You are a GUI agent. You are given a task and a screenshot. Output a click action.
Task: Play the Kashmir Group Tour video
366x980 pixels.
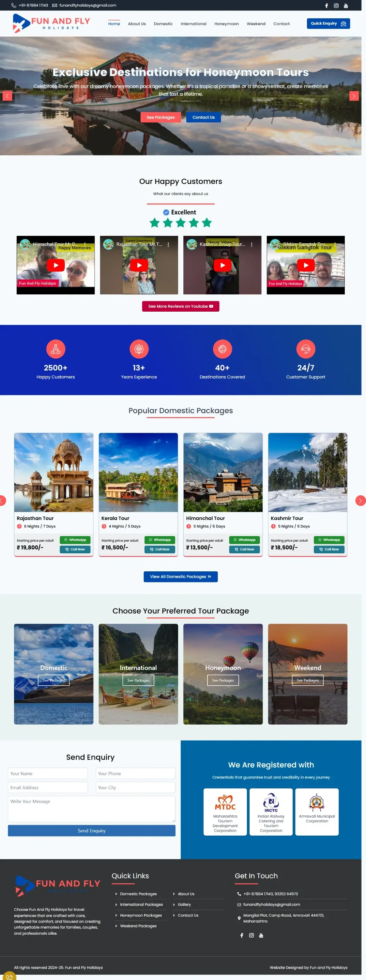click(x=223, y=265)
